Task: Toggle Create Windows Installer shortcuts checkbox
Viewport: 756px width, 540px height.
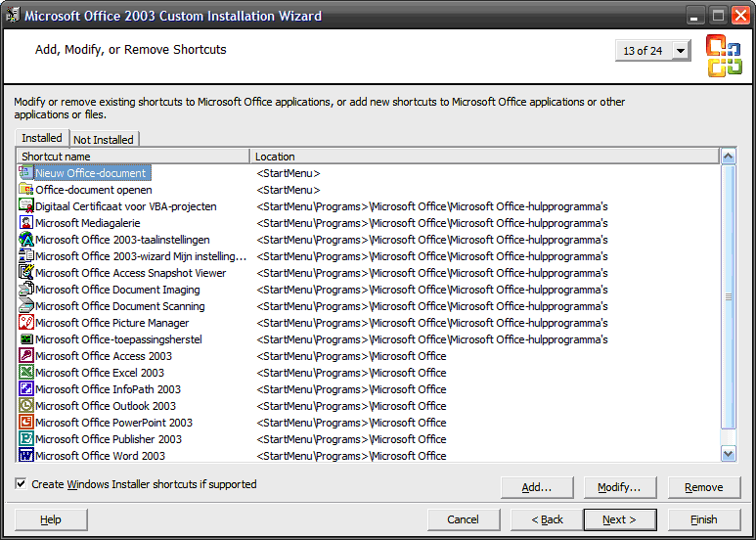Action: 22,484
